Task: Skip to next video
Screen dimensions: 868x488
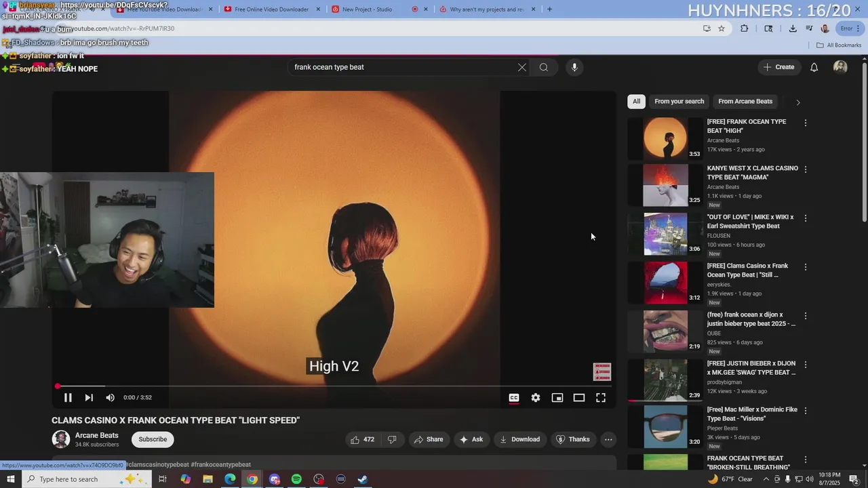Action: pyautogui.click(x=89, y=398)
